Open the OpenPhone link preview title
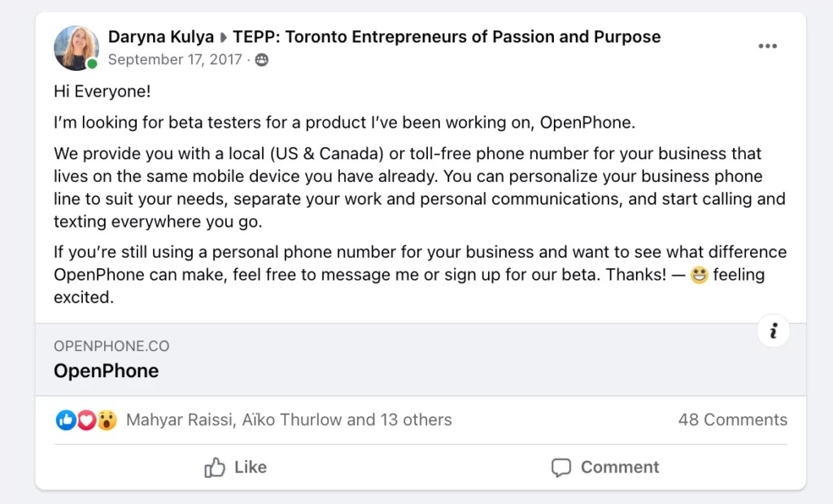Image resolution: width=833 pixels, height=504 pixels. point(107,371)
